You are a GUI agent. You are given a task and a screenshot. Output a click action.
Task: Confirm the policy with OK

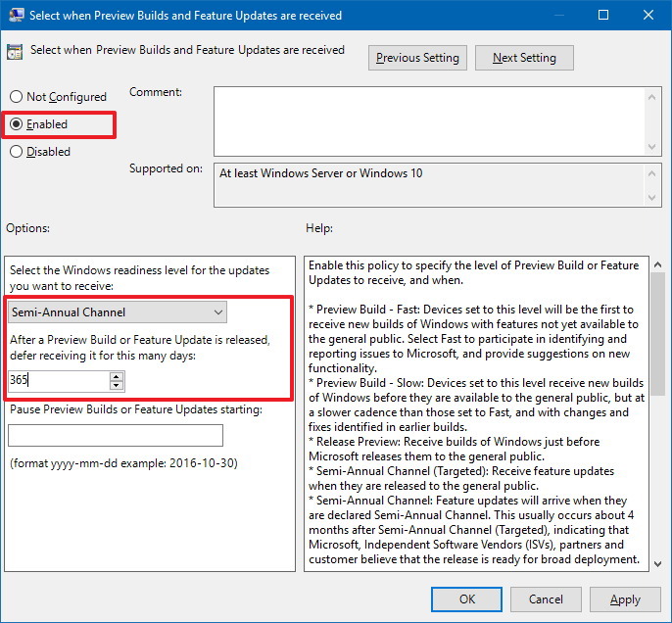[466, 599]
